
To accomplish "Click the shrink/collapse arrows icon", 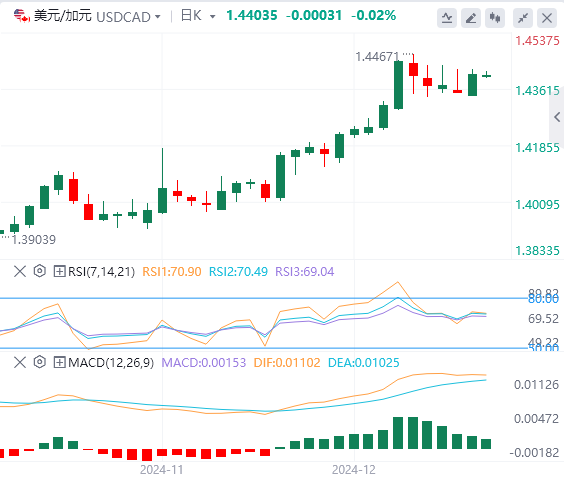I will 523,18.
